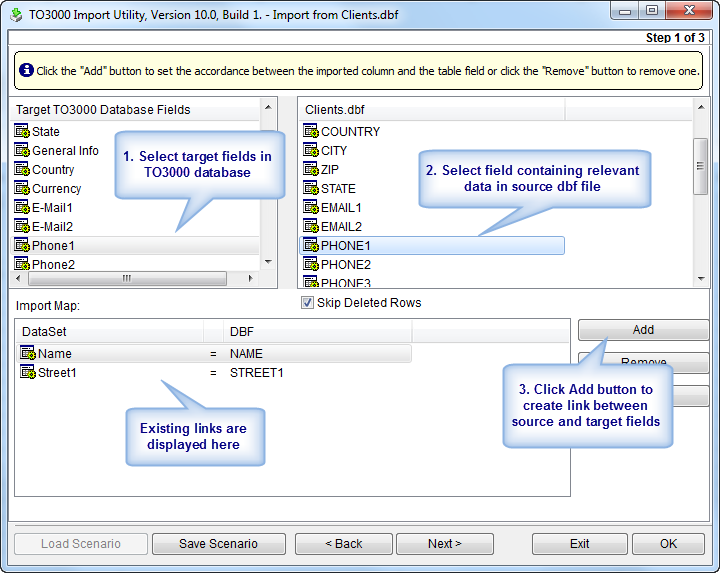
Task: Click the info icon in the hint bar
Action: pos(26,70)
